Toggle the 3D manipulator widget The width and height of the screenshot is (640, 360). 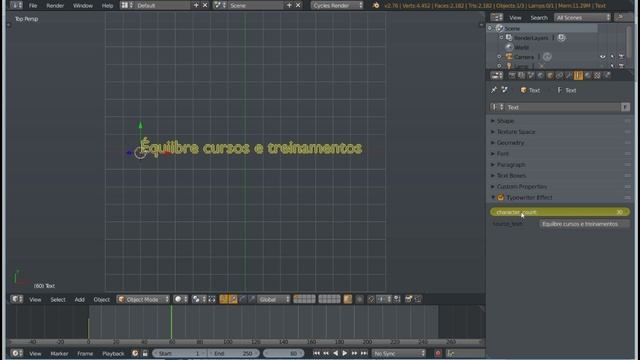[224, 299]
